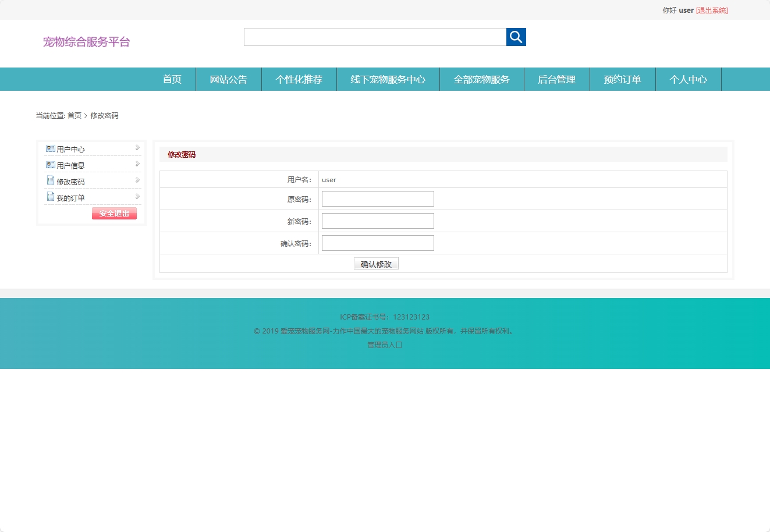The width and height of the screenshot is (770, 532).
Task: Expand the 用户中心 arrow in sidebar
Action: click(x=137, y=148)
